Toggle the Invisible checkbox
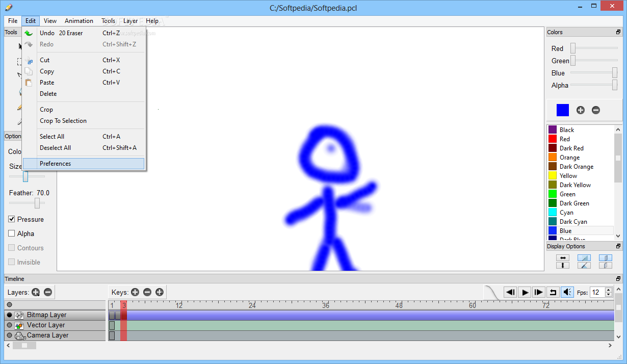Screen dimensions: 627x364 (12, 262)
